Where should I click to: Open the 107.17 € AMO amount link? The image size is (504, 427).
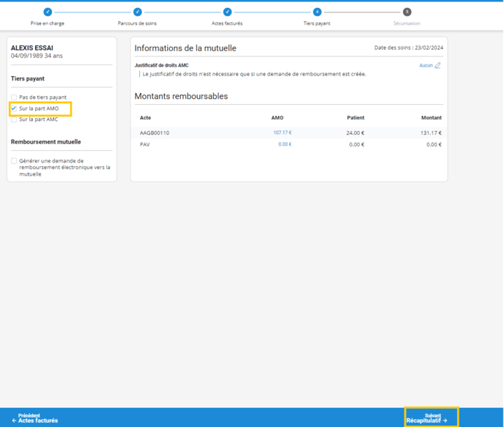tap(282, 133)
